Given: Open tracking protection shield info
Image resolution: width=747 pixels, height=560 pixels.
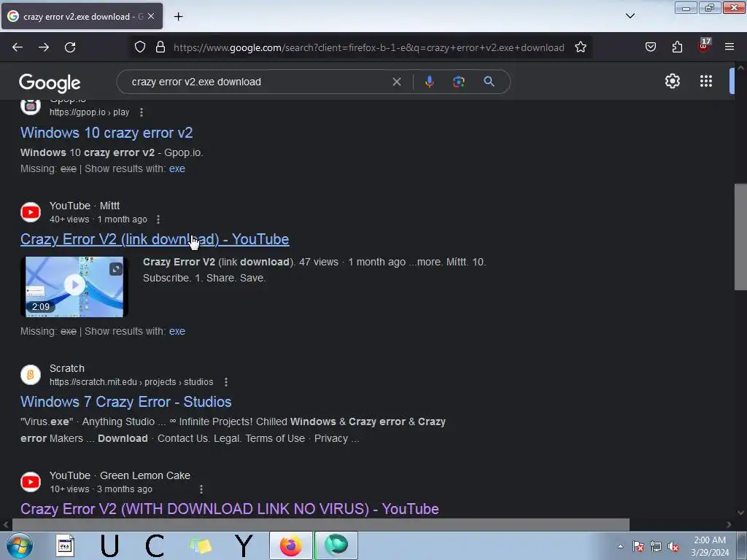Looking at the screenshot, I should tap(139, 47).
